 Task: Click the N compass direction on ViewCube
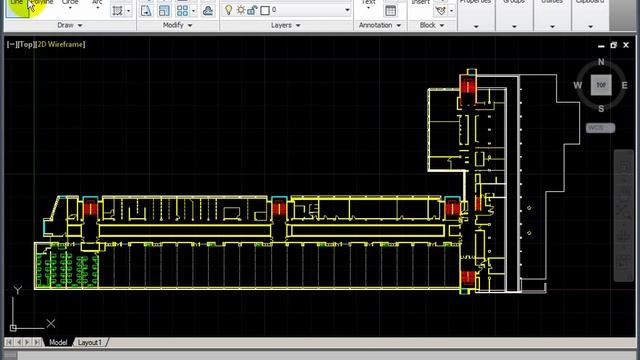[601, 62]
